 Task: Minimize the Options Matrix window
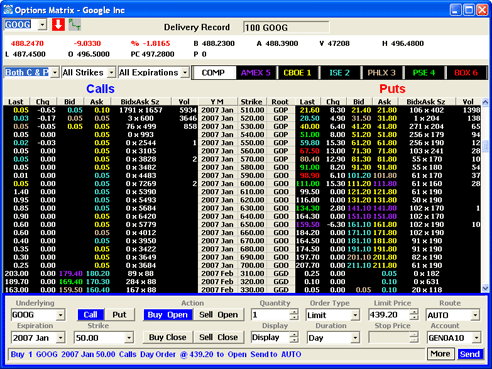(x=456, y=10)
